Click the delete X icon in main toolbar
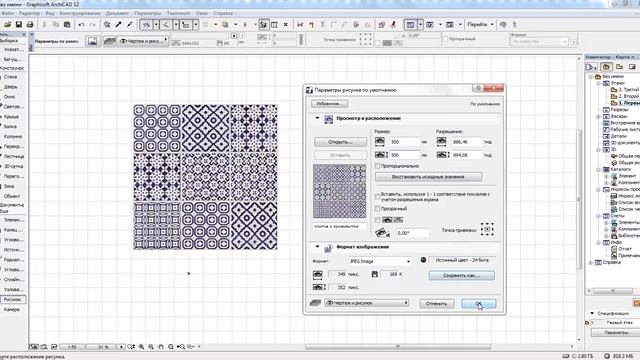 tap(286, 25)
